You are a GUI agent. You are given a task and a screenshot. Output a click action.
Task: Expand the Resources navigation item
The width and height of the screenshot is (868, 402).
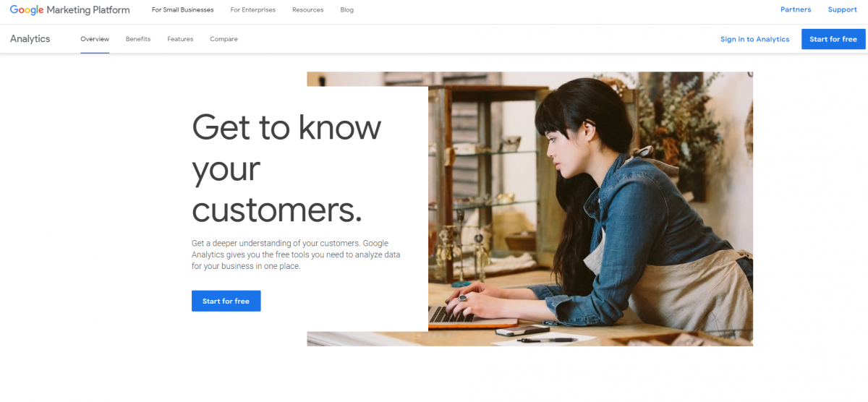coord(307,10)
